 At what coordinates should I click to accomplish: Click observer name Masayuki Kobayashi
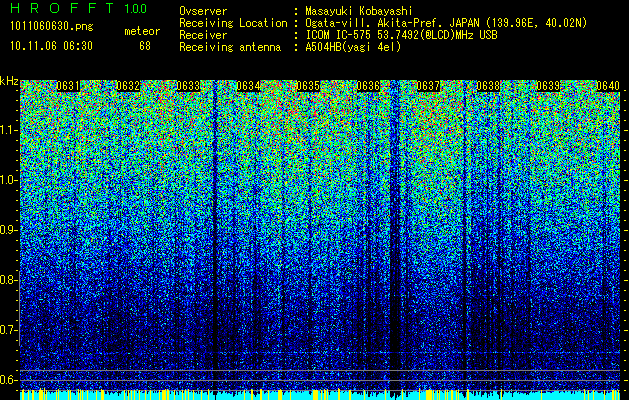[359, 11]
